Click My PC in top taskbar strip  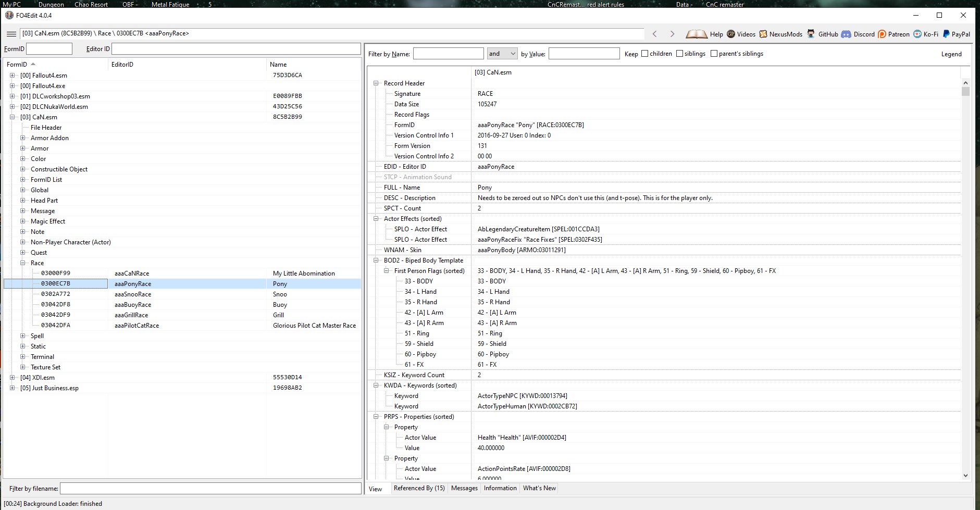tap(12, 4)
